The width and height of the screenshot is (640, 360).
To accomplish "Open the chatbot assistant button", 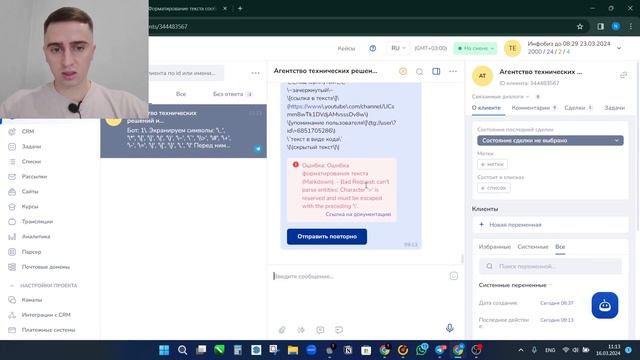I will point(605,305).
